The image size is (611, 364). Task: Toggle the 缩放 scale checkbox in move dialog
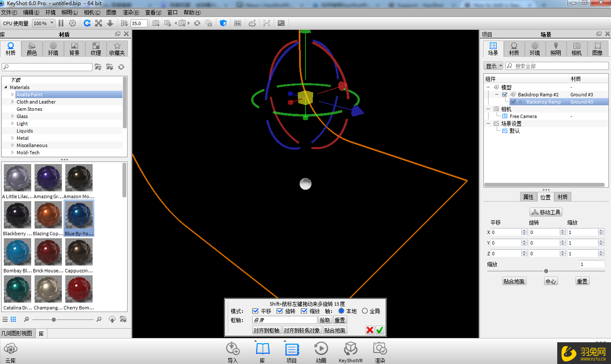(x=304, y=311)
